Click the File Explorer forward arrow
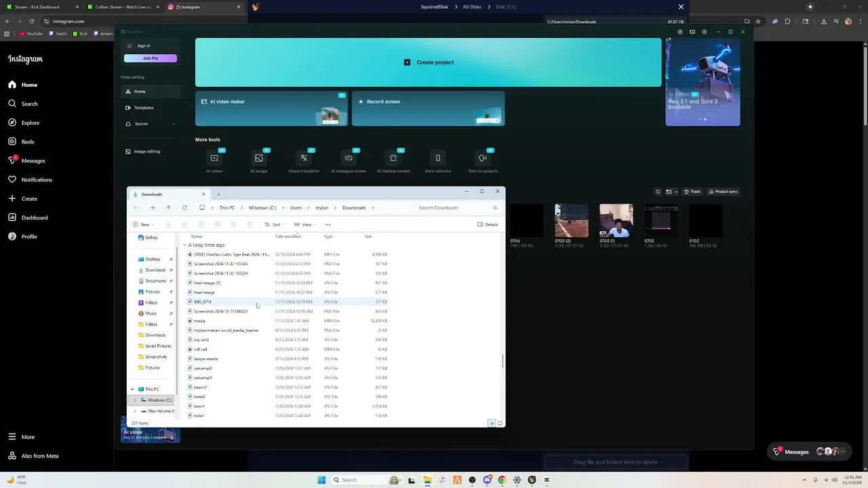 coord(152,207)
